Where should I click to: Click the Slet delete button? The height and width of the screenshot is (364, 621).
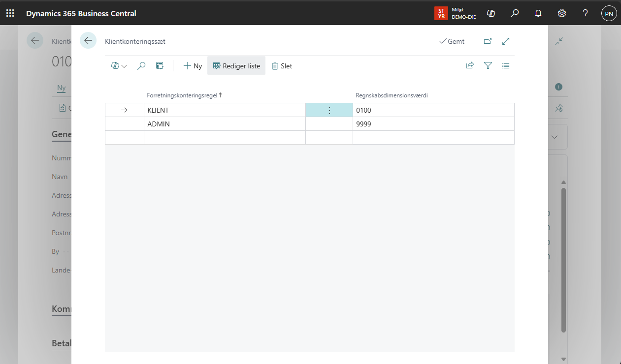[x=282, y=65]
